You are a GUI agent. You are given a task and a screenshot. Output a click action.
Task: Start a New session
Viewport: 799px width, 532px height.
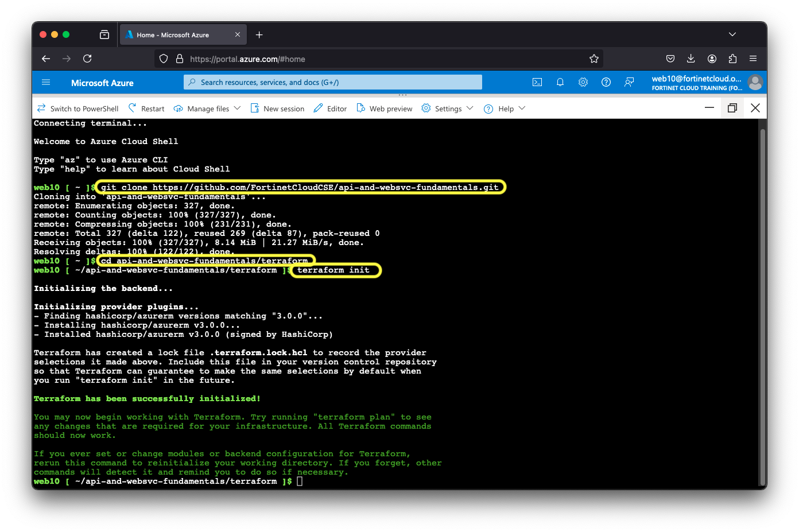click(277, 108)
